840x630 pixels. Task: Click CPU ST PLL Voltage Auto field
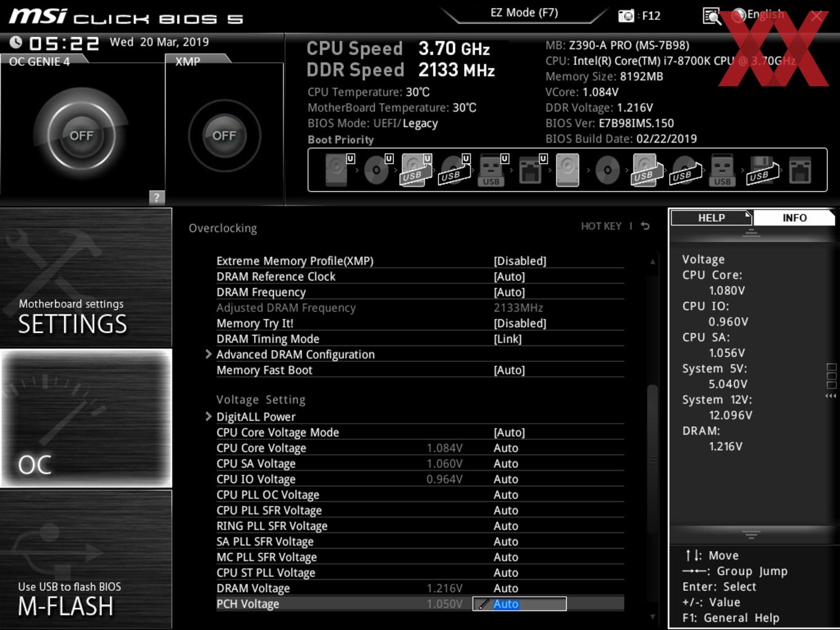tap(506, 573)
